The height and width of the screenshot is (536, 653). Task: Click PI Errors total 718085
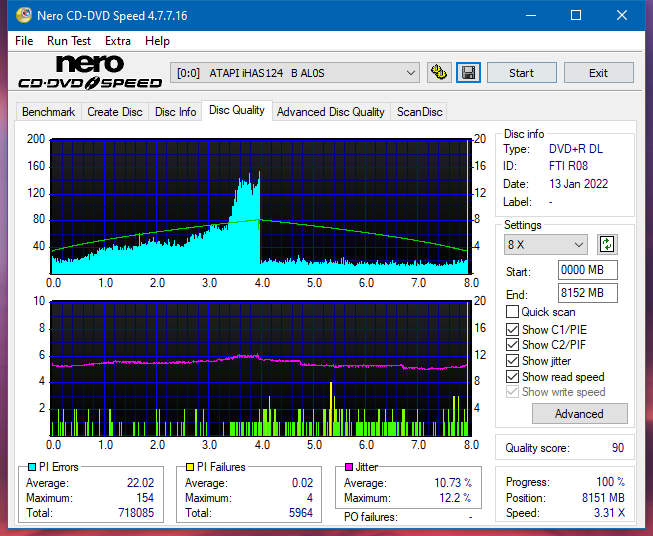[136, 512]
